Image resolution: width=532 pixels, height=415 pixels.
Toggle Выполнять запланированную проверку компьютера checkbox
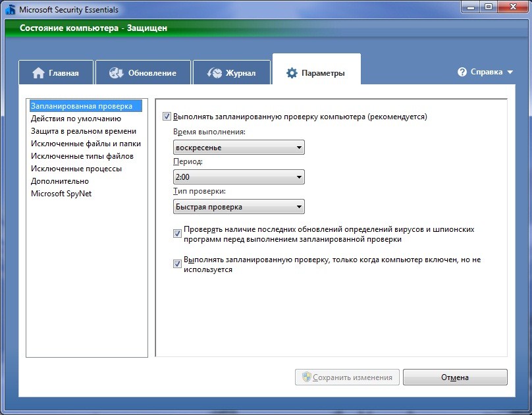click(x=167, y=117)
